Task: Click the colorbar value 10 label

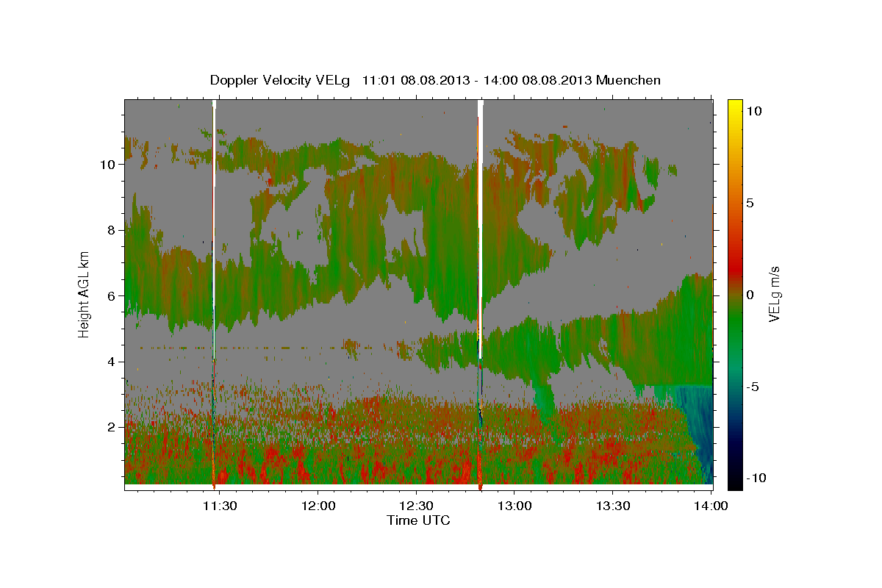Action: tap(754, 110)
